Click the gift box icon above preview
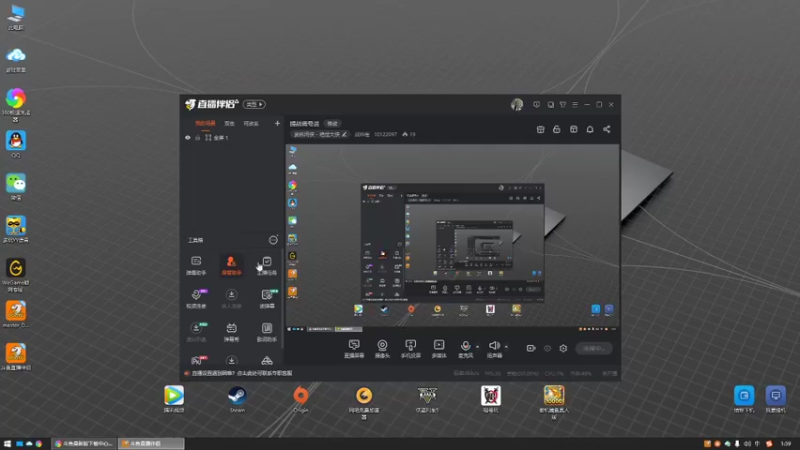 [x=541, y=130]
